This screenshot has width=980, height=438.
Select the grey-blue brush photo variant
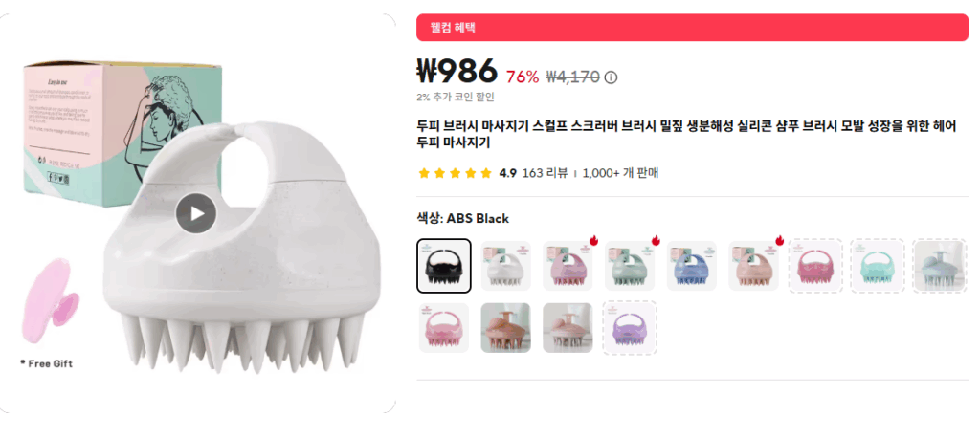[x=940, y=266]
